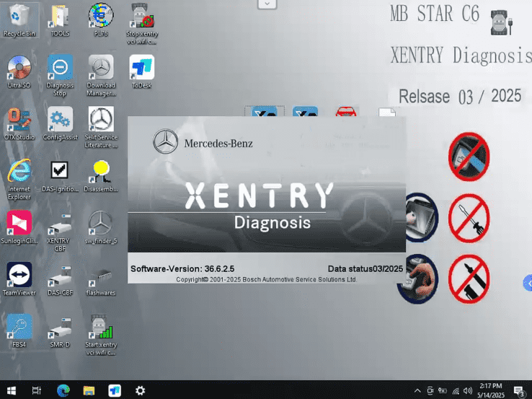Select the DAS-CBF shortcut
Screen dimensions: 532x399
point(60,281)
